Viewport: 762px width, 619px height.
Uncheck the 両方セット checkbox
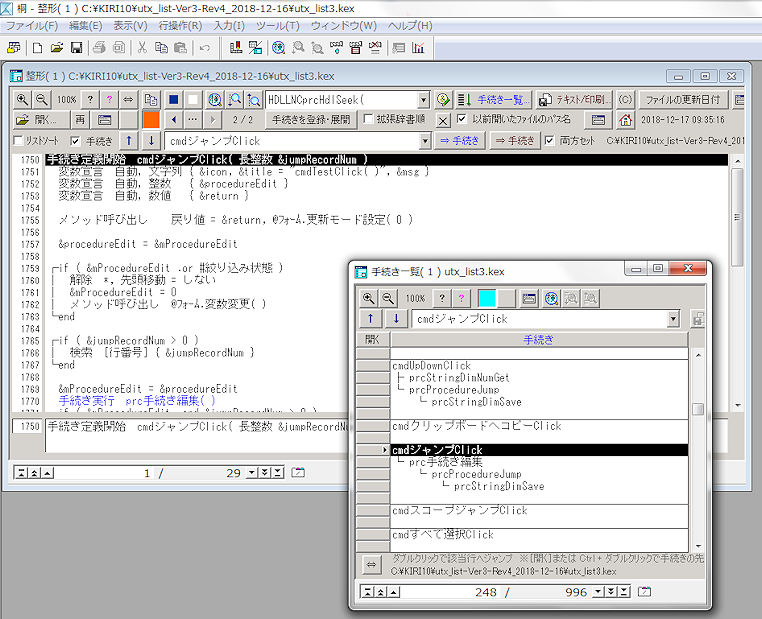coord(548,141)
